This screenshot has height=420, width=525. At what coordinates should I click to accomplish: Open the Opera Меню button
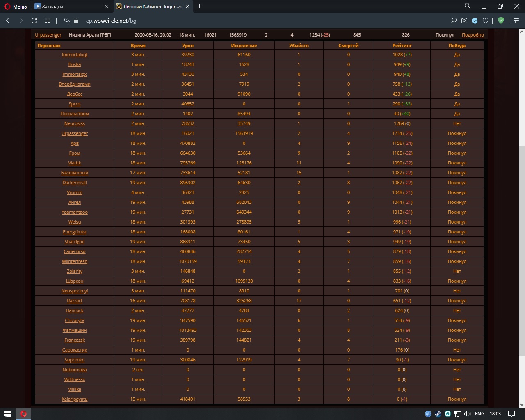click(15, 7)
